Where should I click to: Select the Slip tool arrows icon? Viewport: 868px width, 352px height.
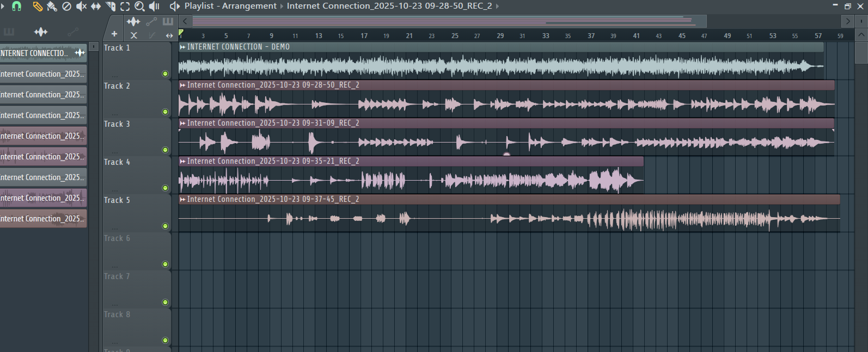point(96,6)
